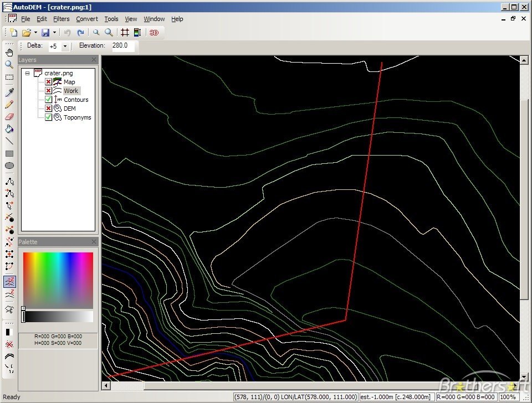Open the Convert menu
The width and height of the screenshot is (532, 403).
pyautogui.click(x=87, y=19)
